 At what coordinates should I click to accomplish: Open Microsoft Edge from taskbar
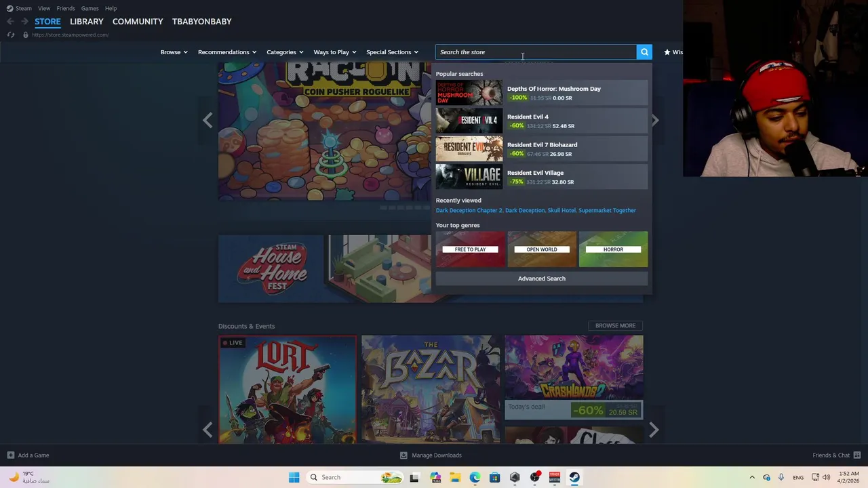475,477
